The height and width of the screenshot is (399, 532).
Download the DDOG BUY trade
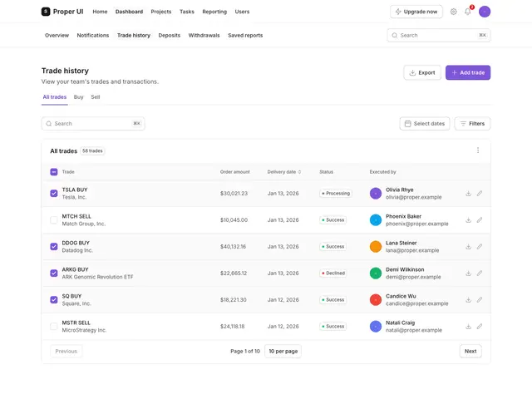pos(468,247)
